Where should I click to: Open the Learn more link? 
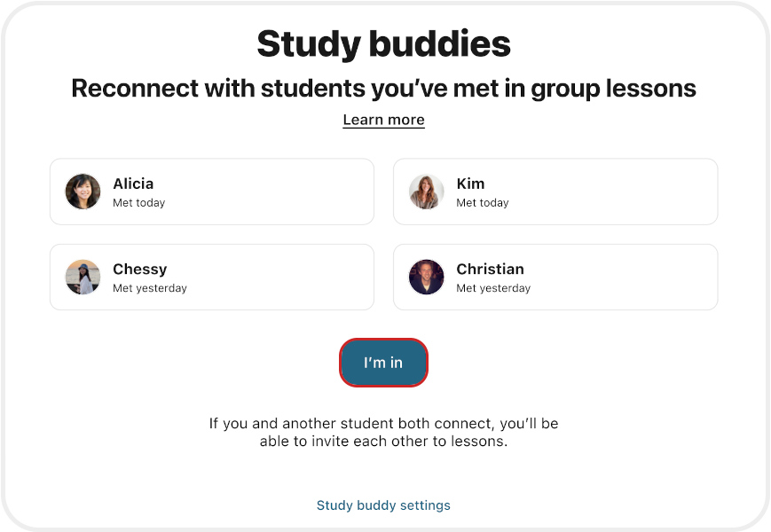point(383,120)
